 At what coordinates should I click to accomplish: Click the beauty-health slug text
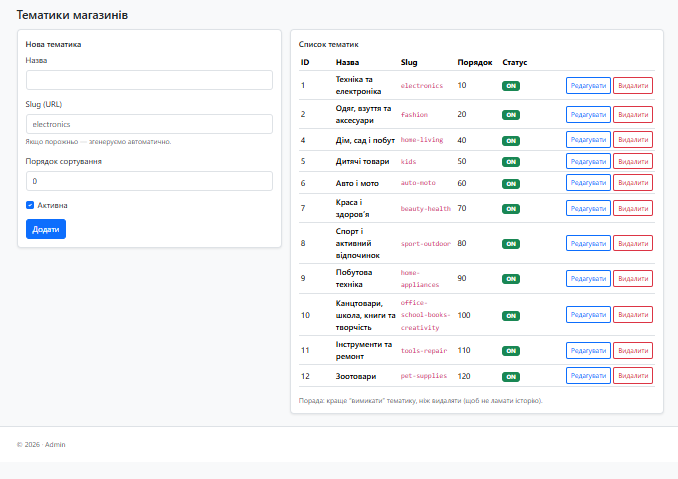tap(425, 208)
